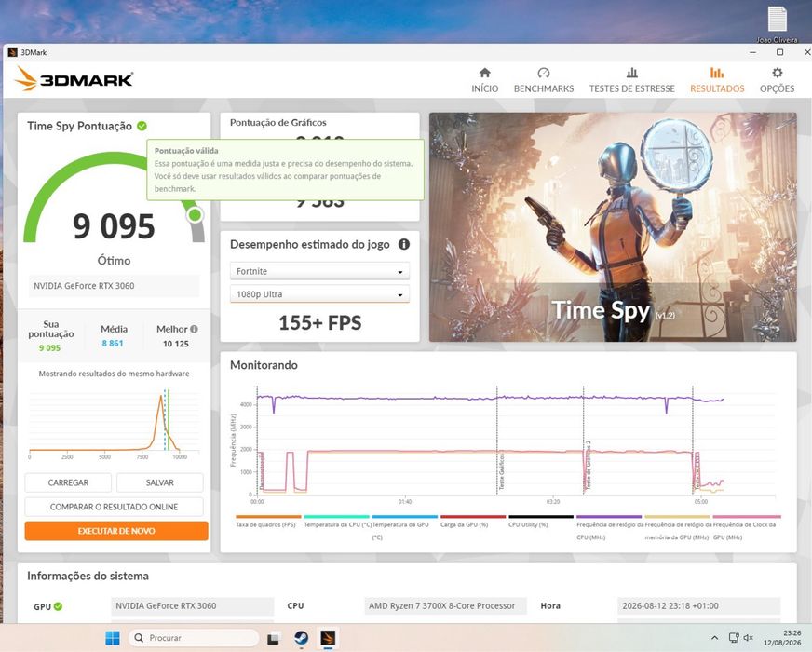Click the Monitorando heading

[264, 365]
